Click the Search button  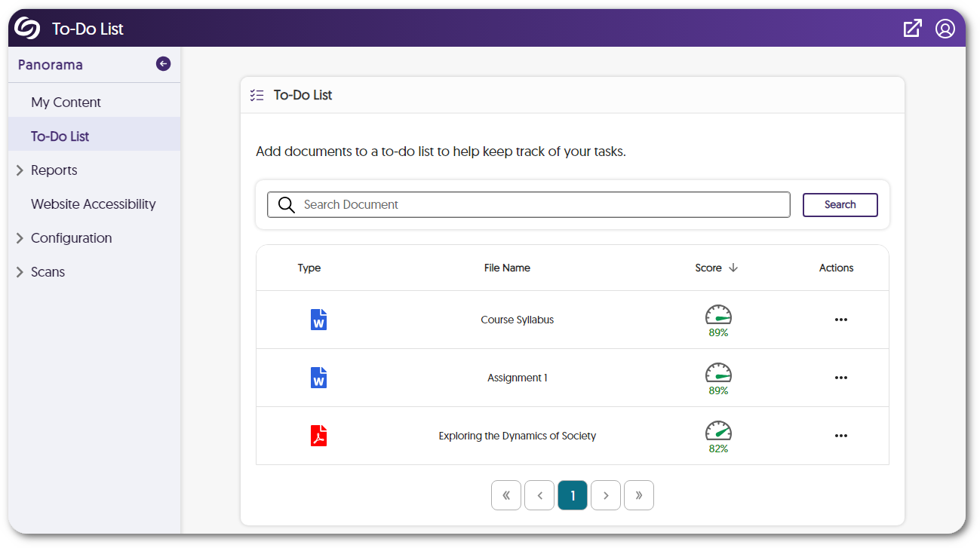[x=840, y=205]
